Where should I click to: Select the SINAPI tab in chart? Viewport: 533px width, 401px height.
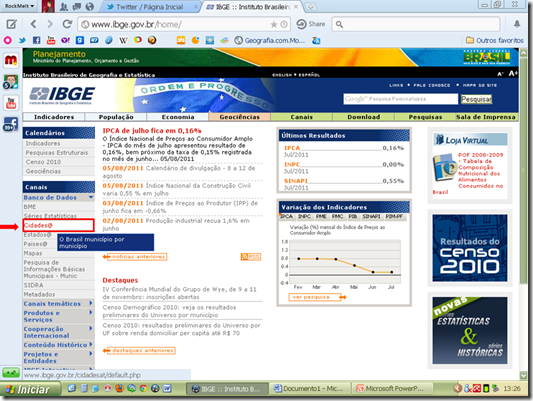[371, 216]
